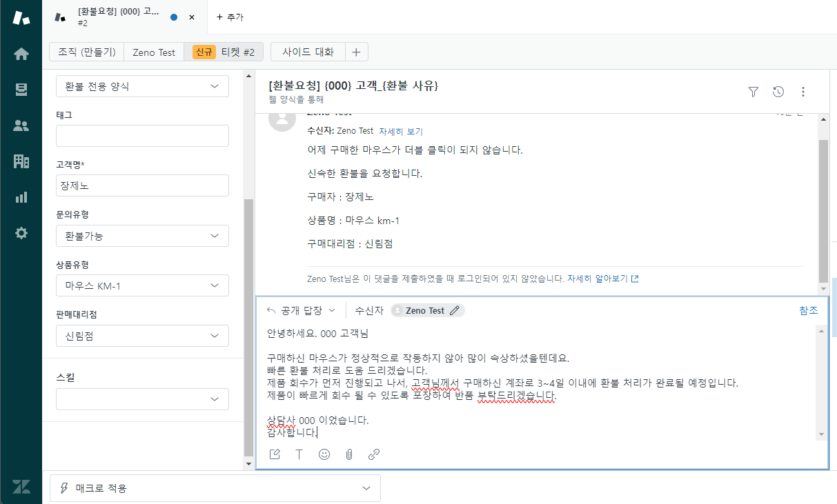The height and width of the screenshot is (504, 837).
Task: View ticket history via the clock icon
Action: point(778,92)
